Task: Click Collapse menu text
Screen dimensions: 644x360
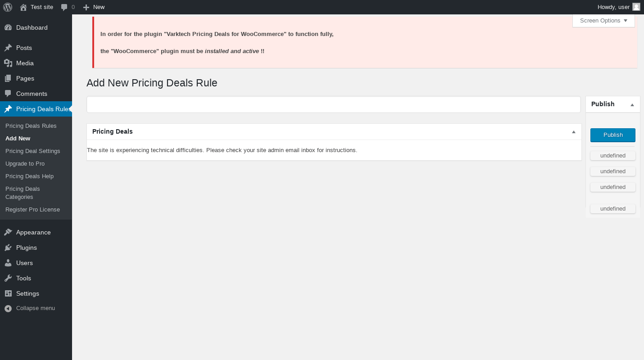Action: coord(36,308)
